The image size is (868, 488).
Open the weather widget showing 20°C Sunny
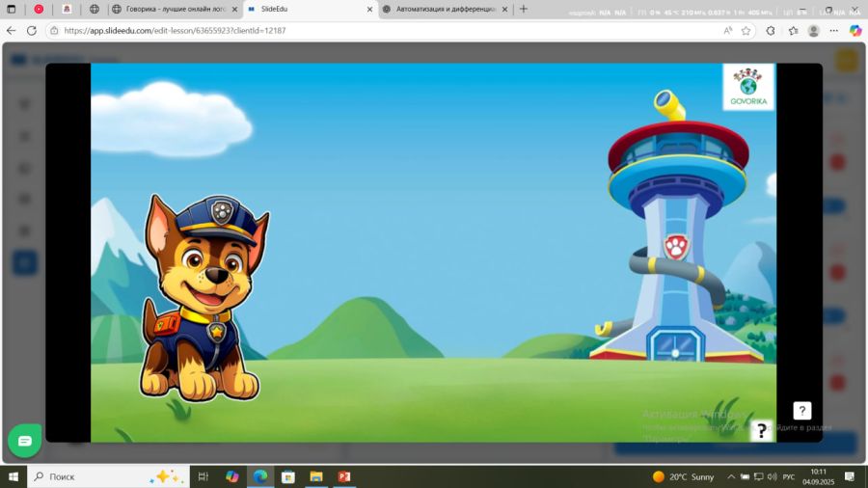tap(683, 476)
